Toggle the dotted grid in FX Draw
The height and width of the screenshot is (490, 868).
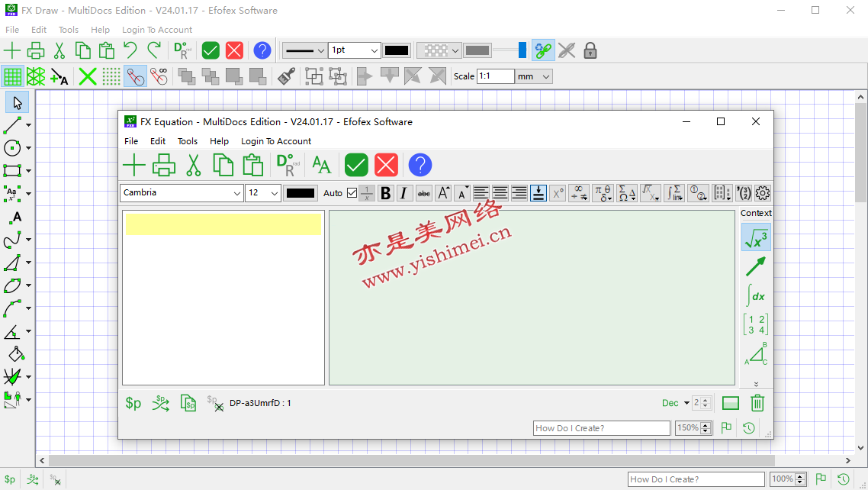(x=111, y=76)
